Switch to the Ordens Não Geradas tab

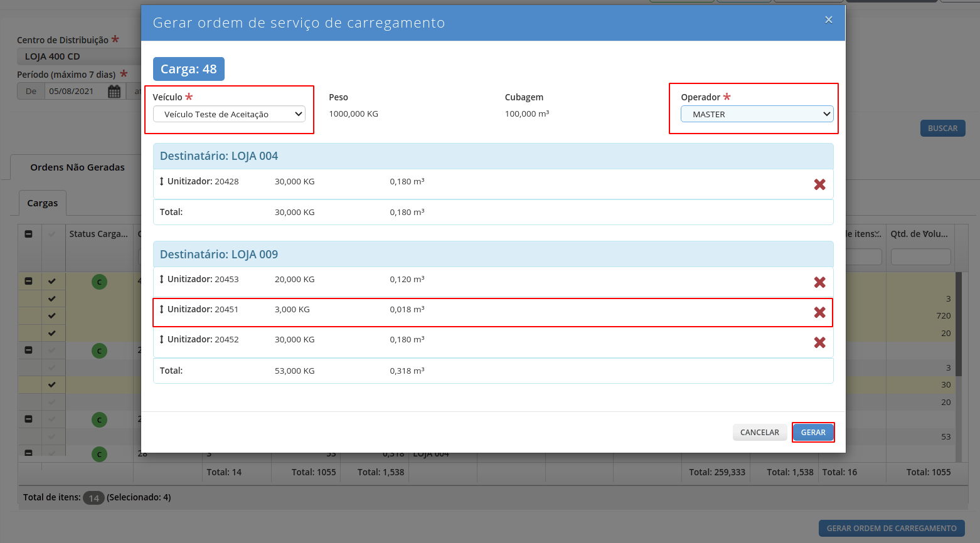(77, 167)
